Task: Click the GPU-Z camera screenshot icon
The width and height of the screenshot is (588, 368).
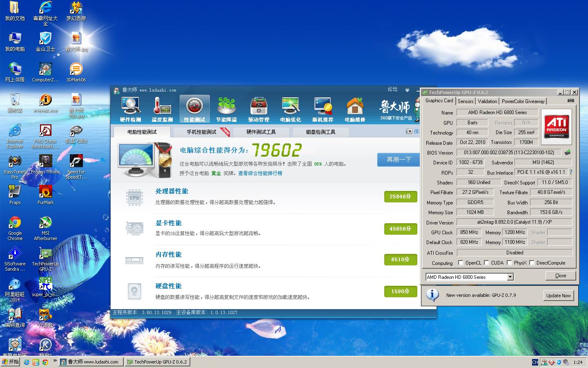Action: tap(571, 101)
